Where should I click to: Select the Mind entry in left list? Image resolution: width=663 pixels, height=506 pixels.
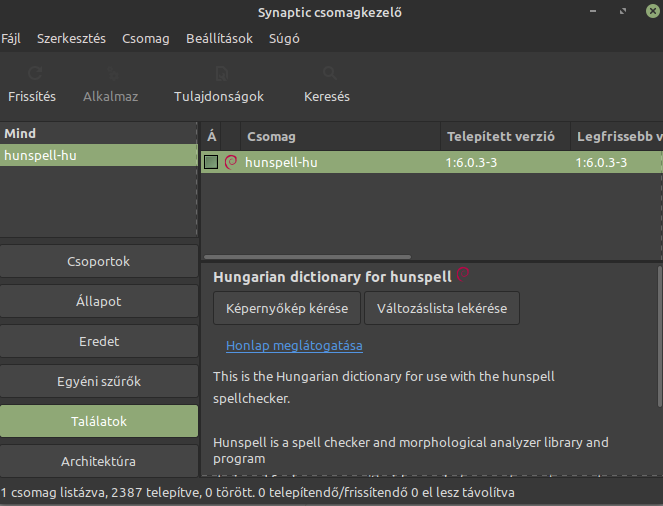(x=99, y=134)
